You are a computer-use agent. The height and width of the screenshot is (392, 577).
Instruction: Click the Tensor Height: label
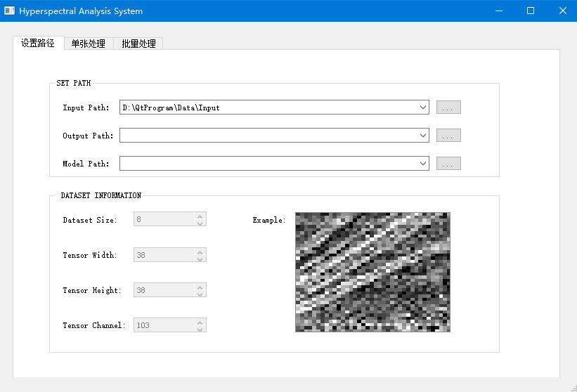pyautogui.click(x=92, y=291)
